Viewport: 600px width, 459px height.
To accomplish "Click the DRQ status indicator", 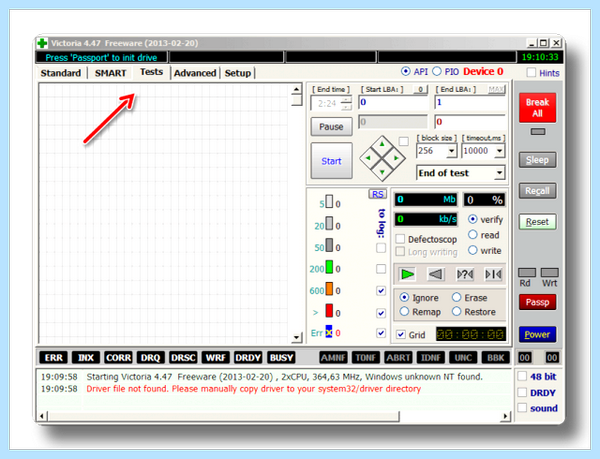I will tap(150, 358).
